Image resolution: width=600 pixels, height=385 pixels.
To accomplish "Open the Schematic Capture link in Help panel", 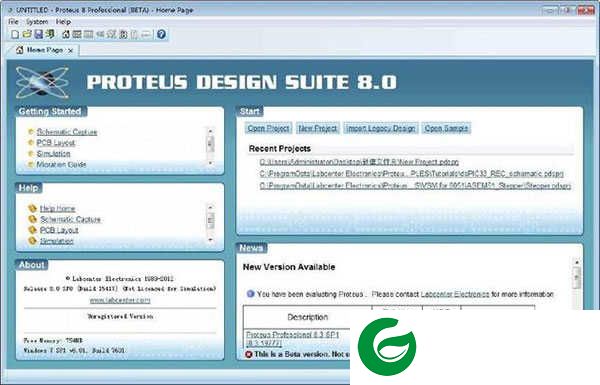I will pyautogui.click(x=70, y=219).
